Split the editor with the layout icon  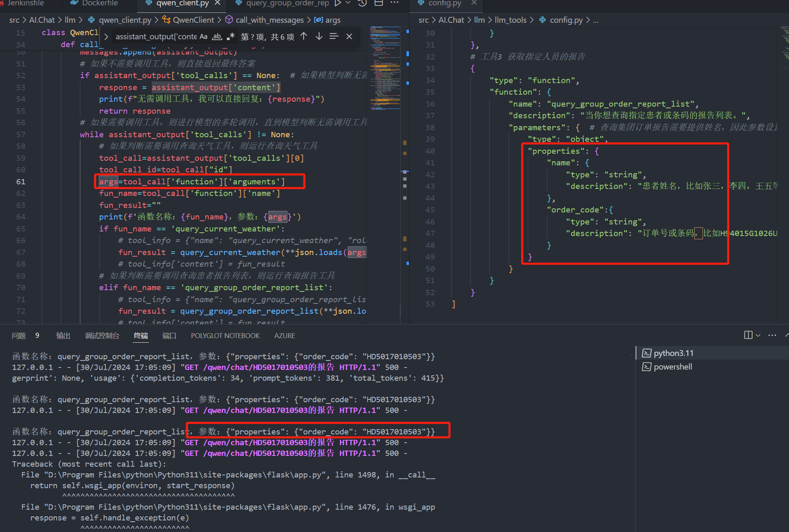coord(378,3)
